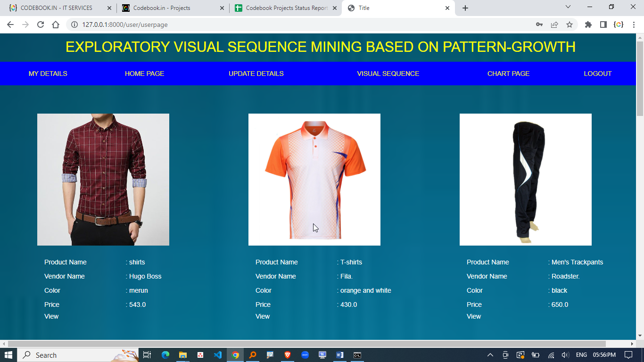This screenshot has width=644, height=362.
Task: Open the VISUAL SEQUENCE menu item
Action: click(388, 74)
